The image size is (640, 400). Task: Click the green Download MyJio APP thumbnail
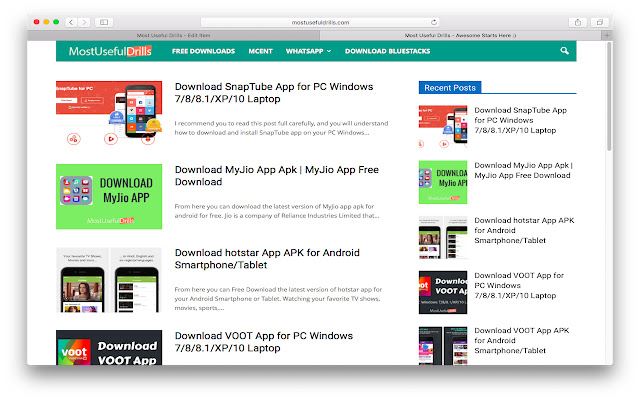109,196
